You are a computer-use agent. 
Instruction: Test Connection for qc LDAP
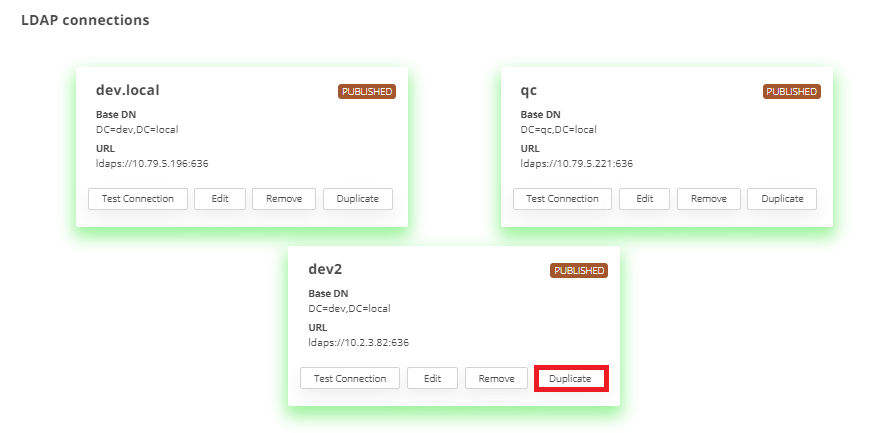(x=562, y=198)
